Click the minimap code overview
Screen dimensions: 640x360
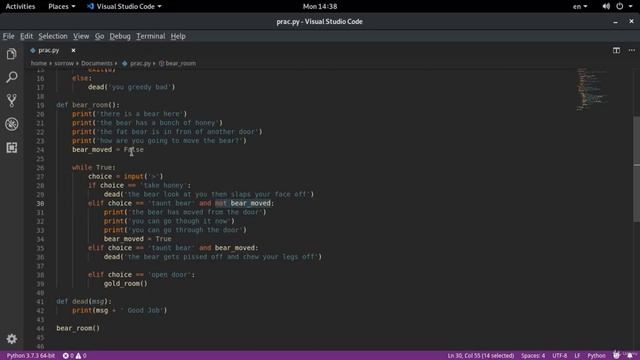click(592, 90)
